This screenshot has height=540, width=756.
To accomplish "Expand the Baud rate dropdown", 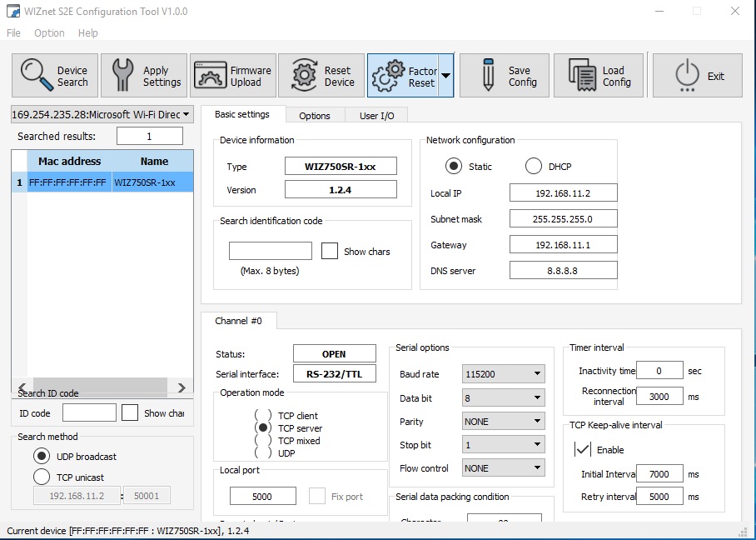I will click(504, 373).
